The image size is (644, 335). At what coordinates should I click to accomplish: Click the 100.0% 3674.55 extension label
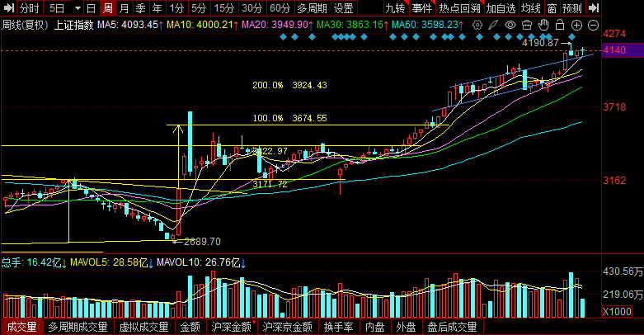(x=289, y=118)
